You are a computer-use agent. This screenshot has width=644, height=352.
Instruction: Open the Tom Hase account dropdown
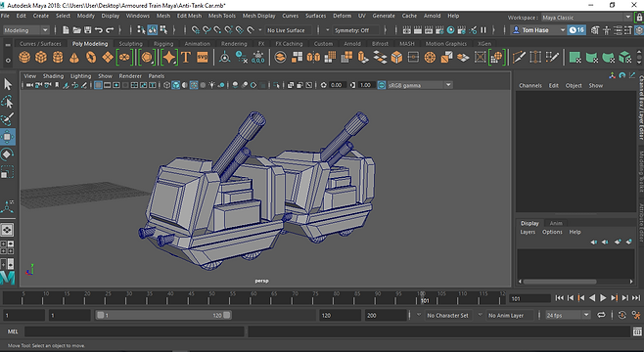[x=538, y=30]
